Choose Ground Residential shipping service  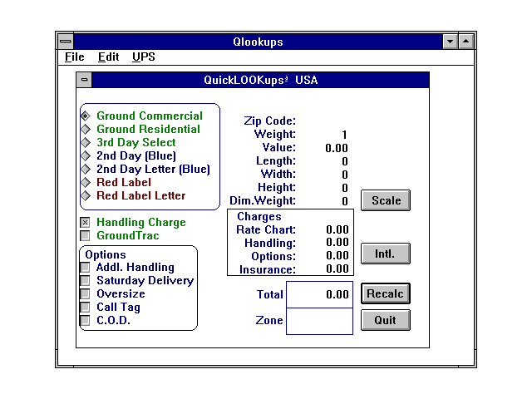tap(86, 130)
